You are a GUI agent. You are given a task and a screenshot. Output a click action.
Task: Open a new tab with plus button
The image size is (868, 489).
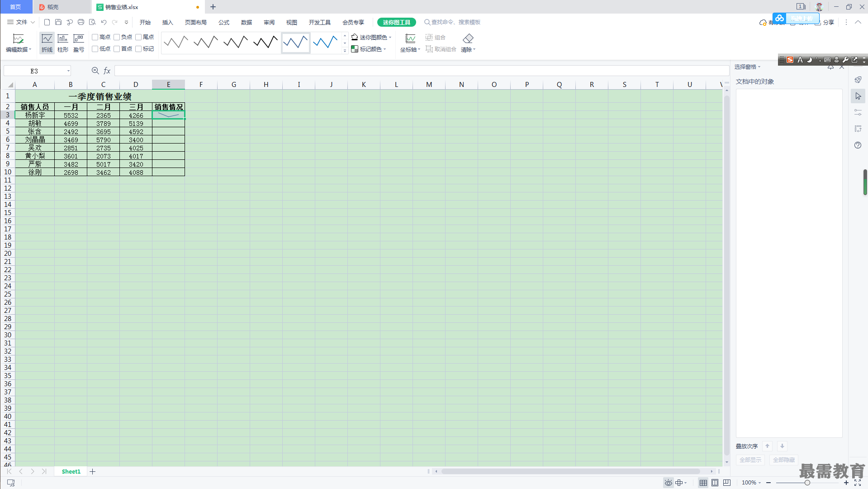[213, 7]
